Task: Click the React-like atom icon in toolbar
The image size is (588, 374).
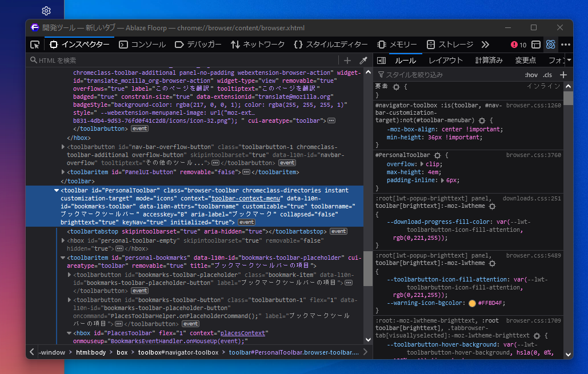Action: (x=550, y=45)
